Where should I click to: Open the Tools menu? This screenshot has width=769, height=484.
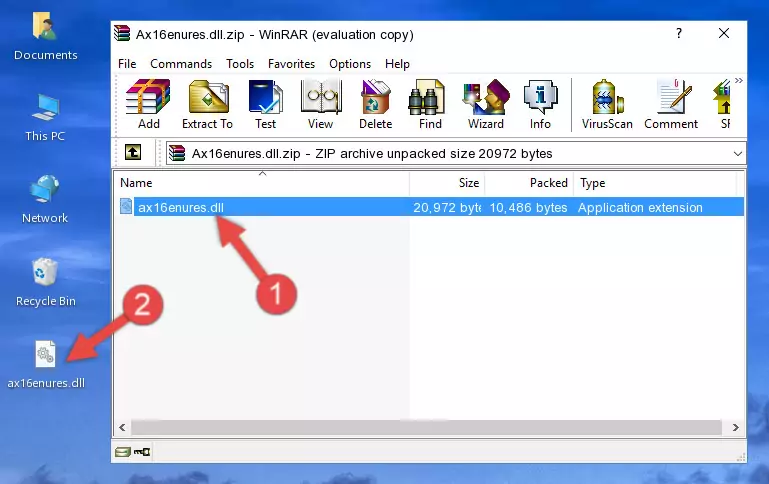[240, 64]
